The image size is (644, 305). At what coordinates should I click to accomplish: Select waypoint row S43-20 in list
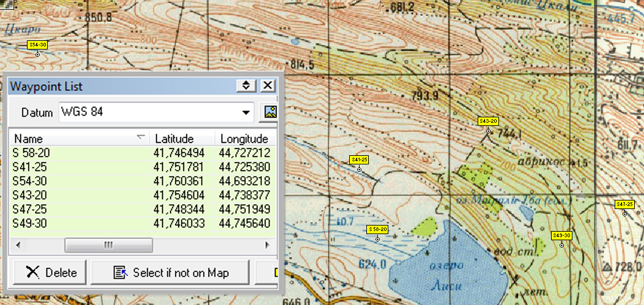[x=142, y=195]
